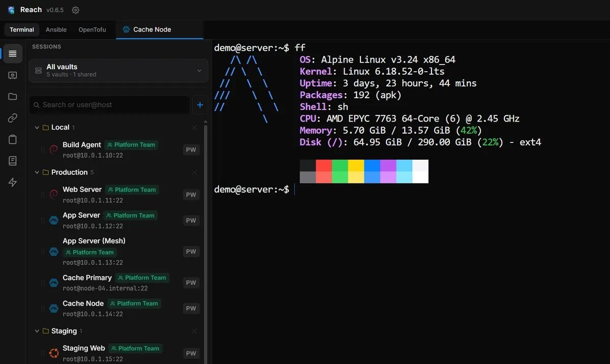Open the chain link icon in sidebar
Screen dimensions: 610x364
click(x=13, y=118)
